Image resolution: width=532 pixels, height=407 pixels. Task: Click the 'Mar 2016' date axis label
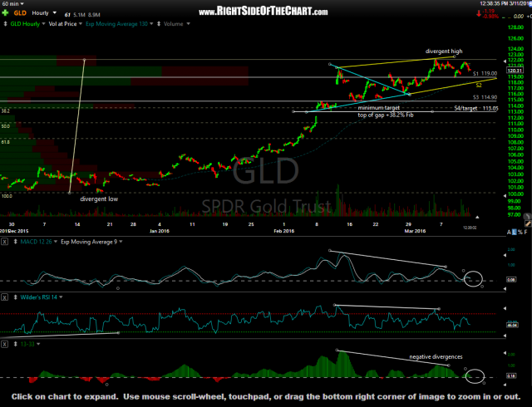(415, 231)
